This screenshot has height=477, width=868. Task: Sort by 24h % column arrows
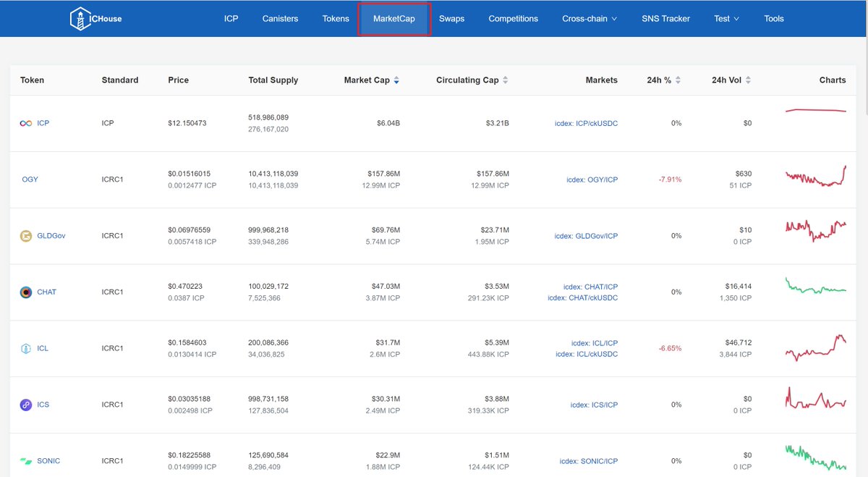[678, 80]
